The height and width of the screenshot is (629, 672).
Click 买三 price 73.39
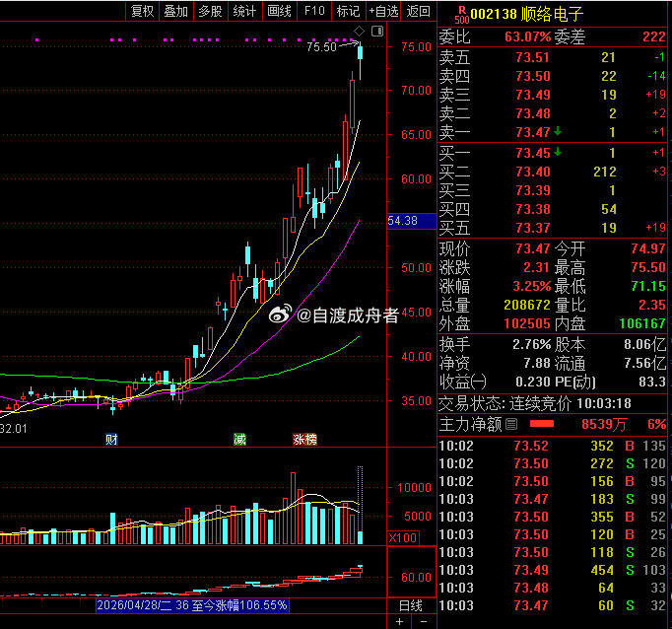click(x=533, y=190)
